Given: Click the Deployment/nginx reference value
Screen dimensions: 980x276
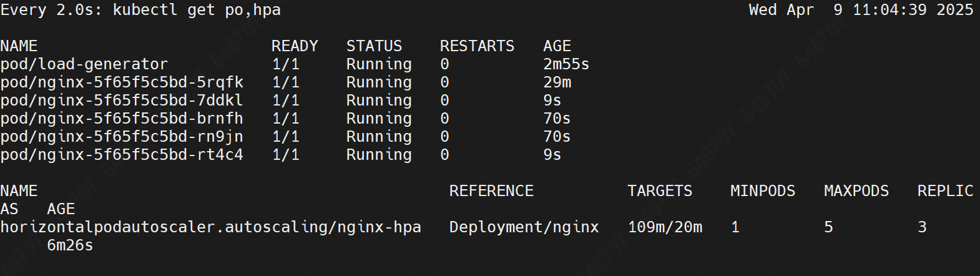Looking at the screenshot, I should 524,227.
